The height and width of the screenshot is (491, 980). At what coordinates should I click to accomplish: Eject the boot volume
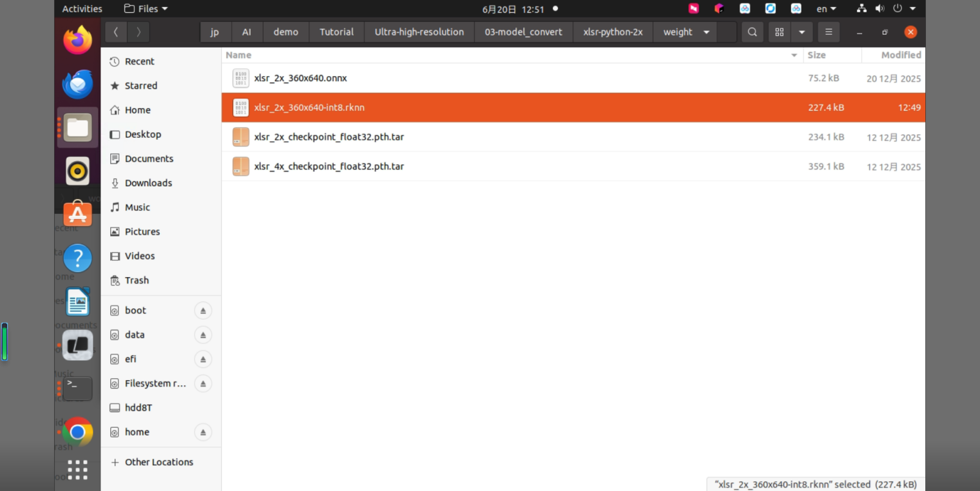(x=203, y=311)
